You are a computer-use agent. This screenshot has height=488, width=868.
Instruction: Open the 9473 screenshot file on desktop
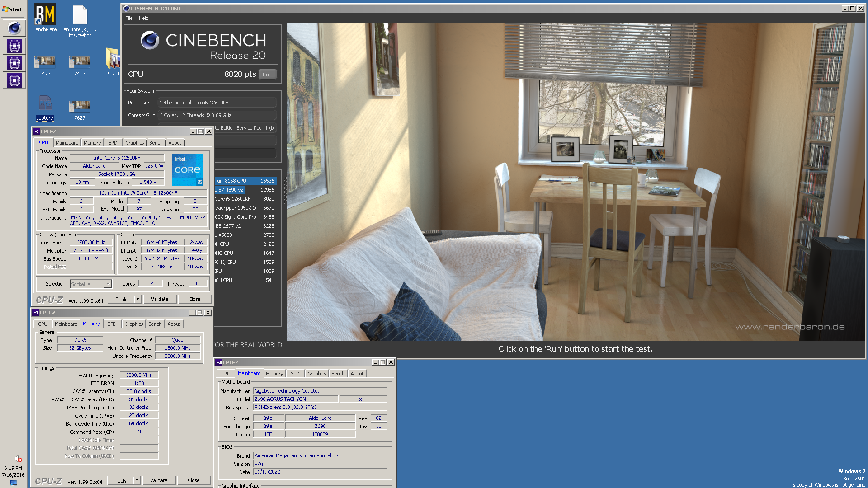coord(45,66)
